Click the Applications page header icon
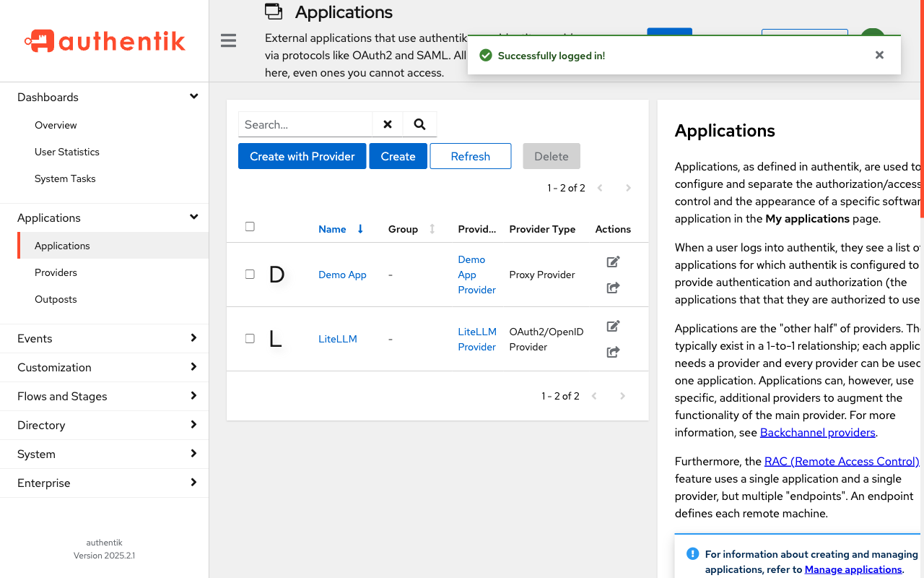 [x=274, y=11]
